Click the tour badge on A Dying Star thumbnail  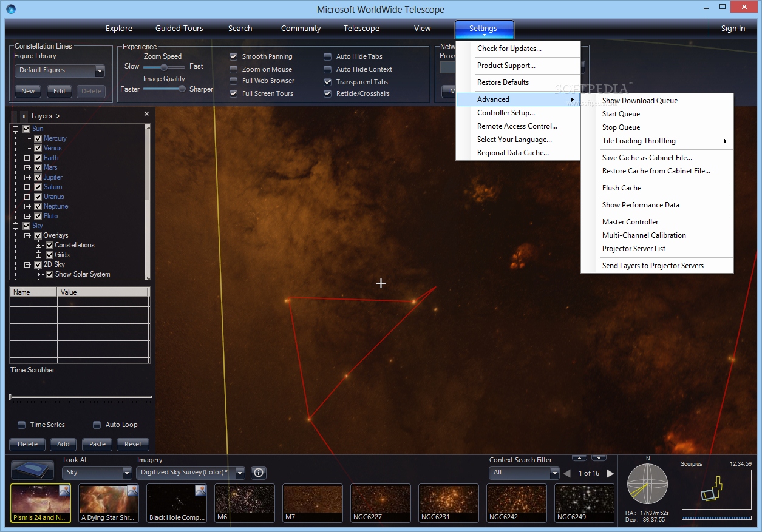pos(132,491)
